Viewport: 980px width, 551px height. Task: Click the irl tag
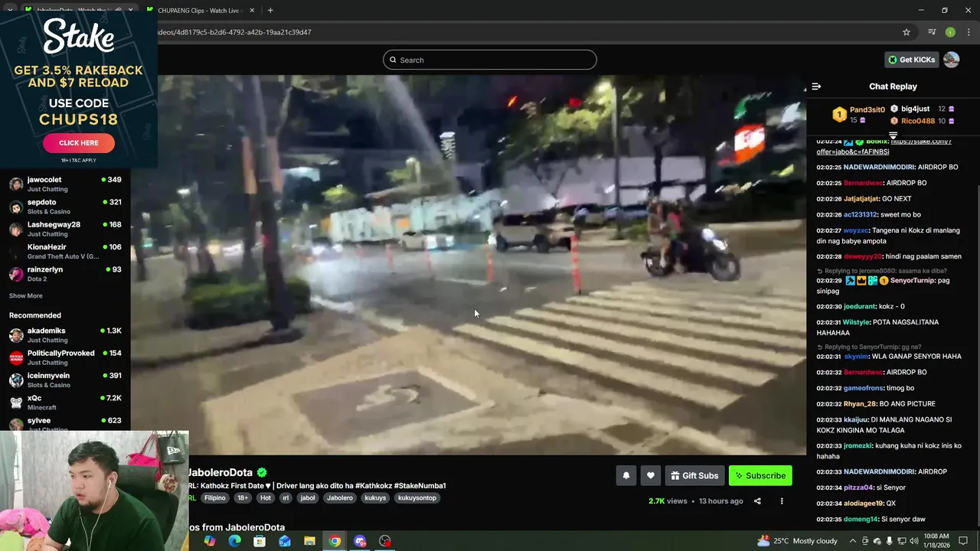coord(286,497)
